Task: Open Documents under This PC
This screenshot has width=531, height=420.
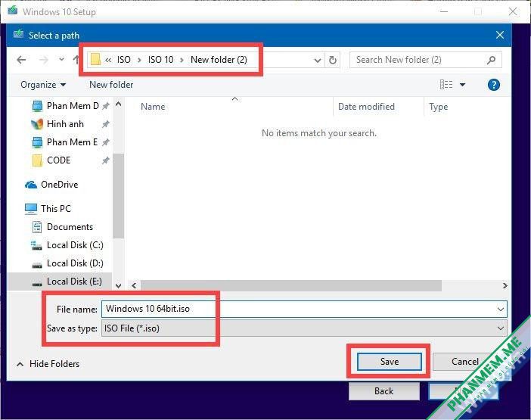Action: click(x=62, y=227)
